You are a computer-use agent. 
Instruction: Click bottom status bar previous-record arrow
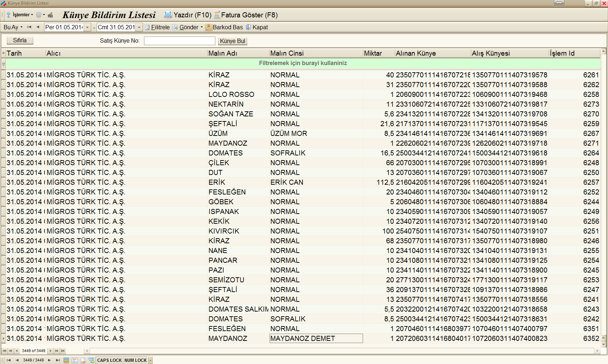[x=16, y=360]
